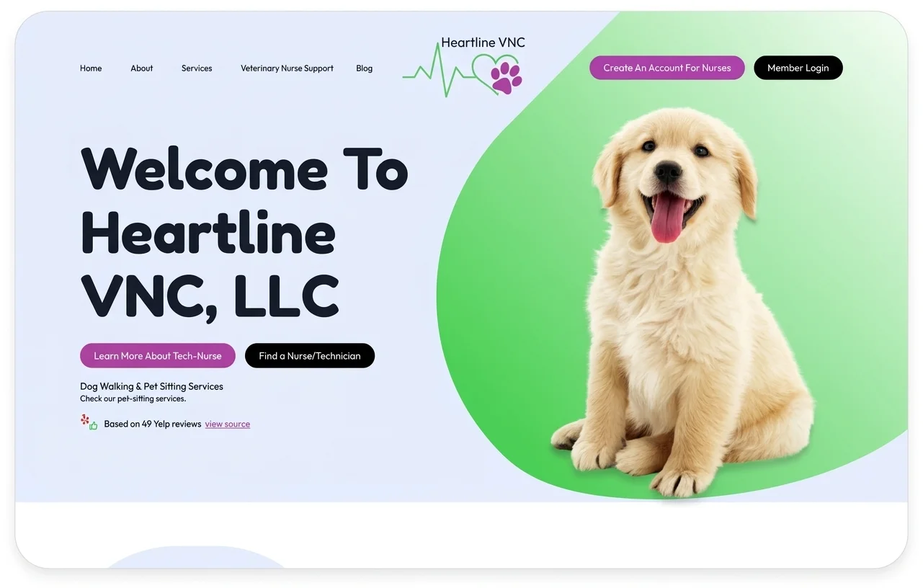Open the Services nav link

click(x=197, y=68)
